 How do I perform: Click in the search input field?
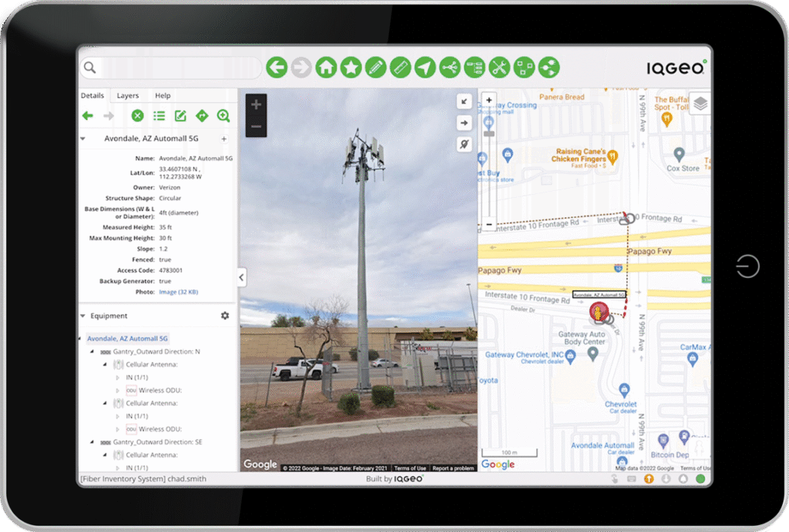177,68
